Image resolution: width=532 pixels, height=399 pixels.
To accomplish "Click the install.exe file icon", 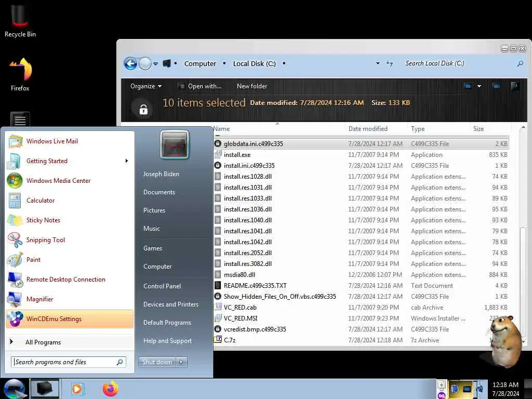I will pyautogui.click(x=218, y=155).
